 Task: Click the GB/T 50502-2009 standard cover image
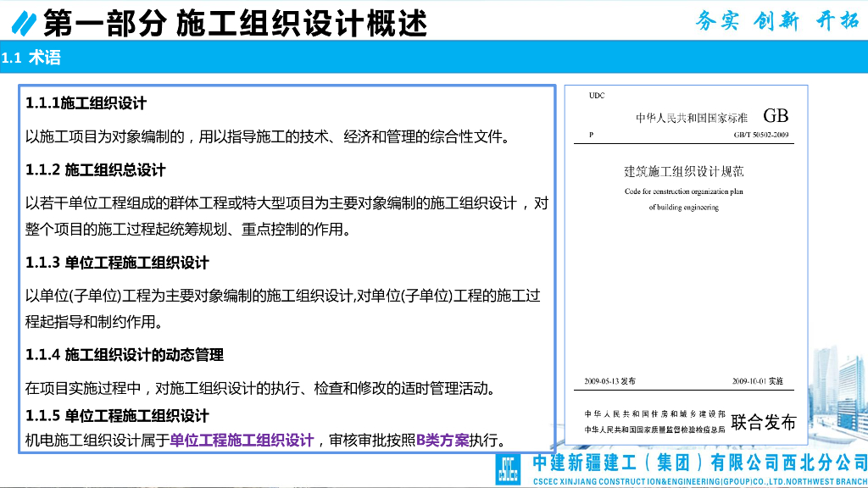click(x=687, y=263)
